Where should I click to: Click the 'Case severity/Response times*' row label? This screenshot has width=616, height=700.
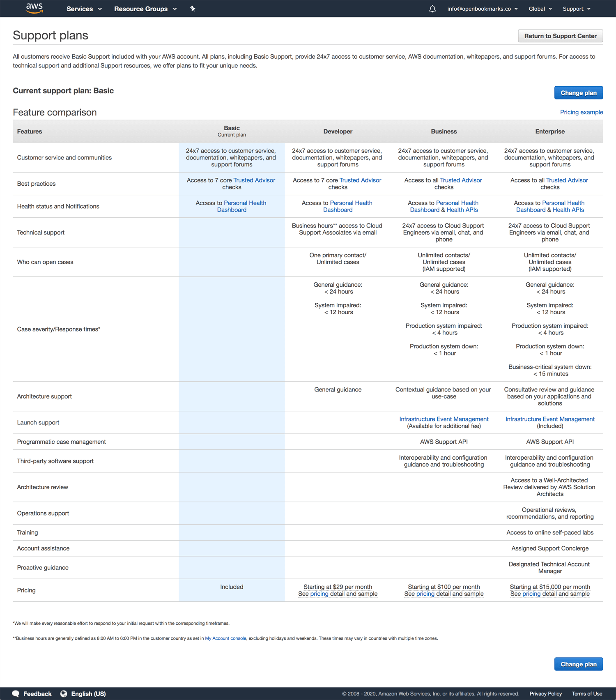(x=58, y=329)
